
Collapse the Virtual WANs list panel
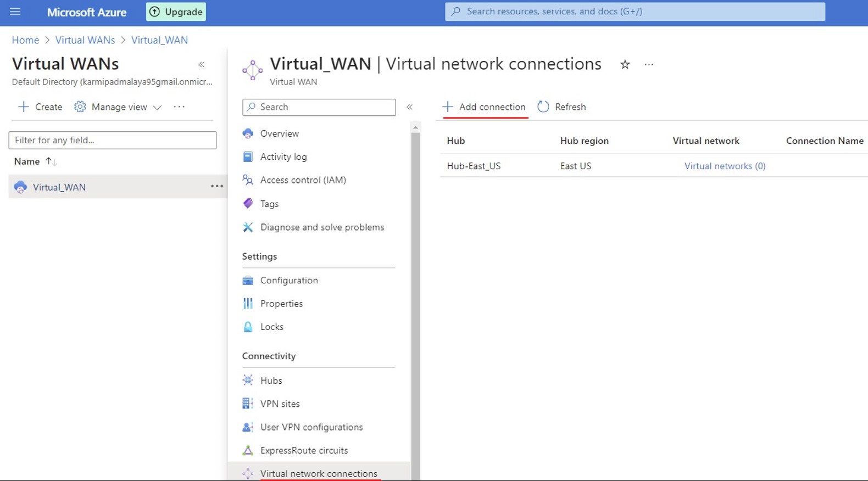coord(202,65)
